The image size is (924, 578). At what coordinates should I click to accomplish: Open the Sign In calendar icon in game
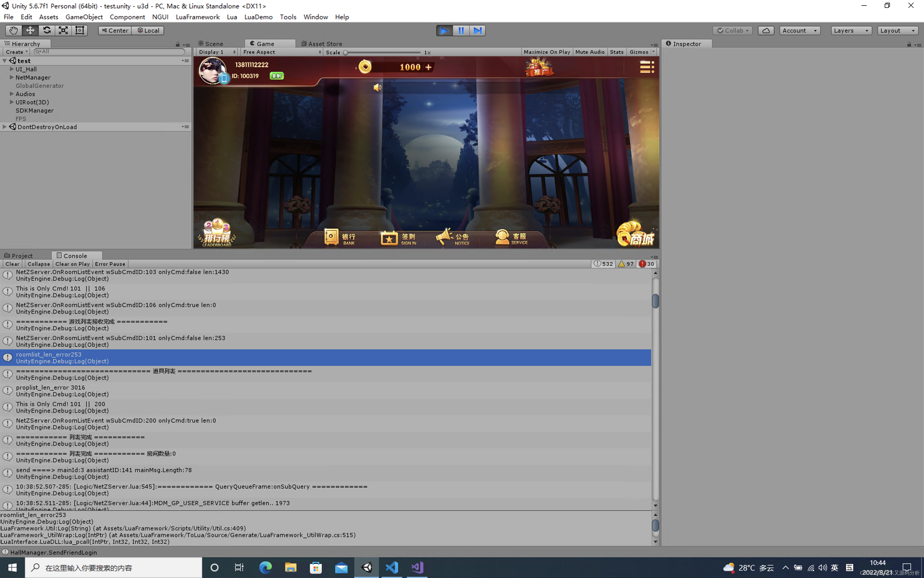[x=398, y=238]
